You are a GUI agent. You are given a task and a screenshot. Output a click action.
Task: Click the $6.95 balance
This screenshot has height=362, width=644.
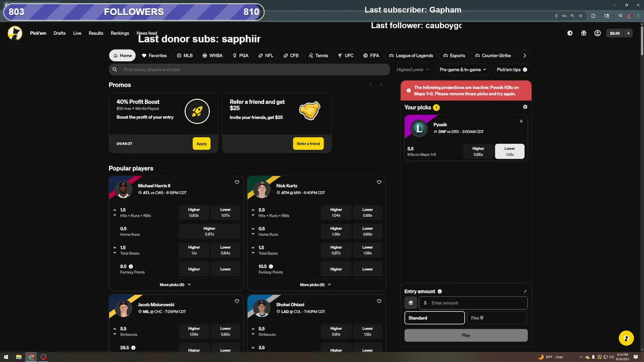[x=615, y=33]
